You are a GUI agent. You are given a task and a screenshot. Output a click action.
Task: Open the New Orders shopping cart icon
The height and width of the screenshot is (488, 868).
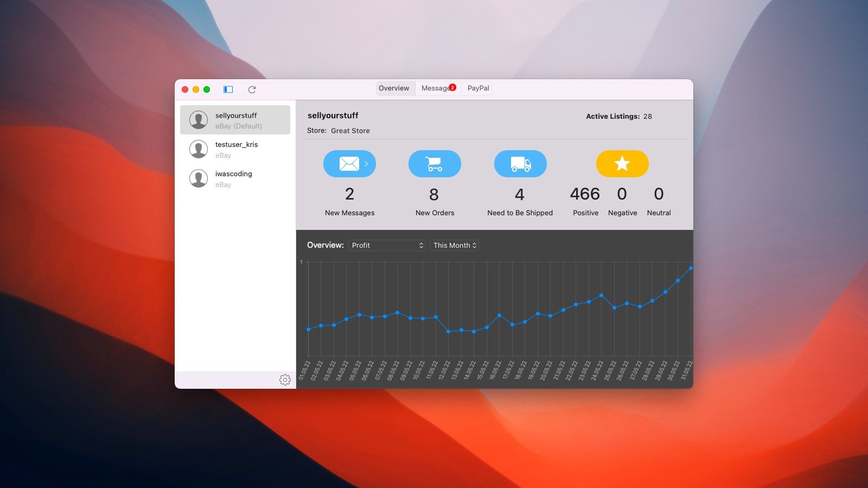pos(435,164)
